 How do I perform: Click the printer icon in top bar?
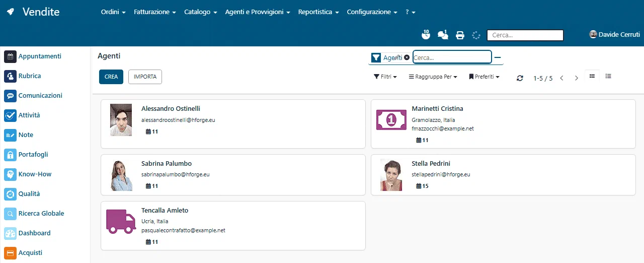460,35
